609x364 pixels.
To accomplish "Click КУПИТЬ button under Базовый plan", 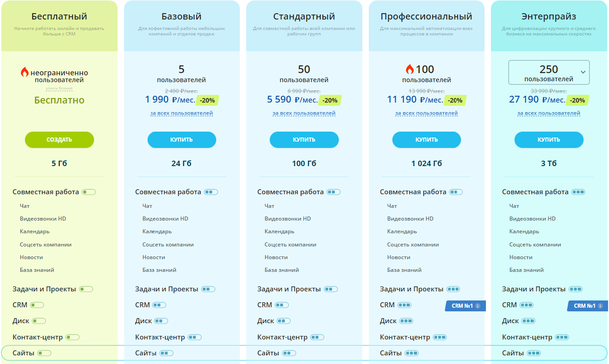I will point(182,140).
